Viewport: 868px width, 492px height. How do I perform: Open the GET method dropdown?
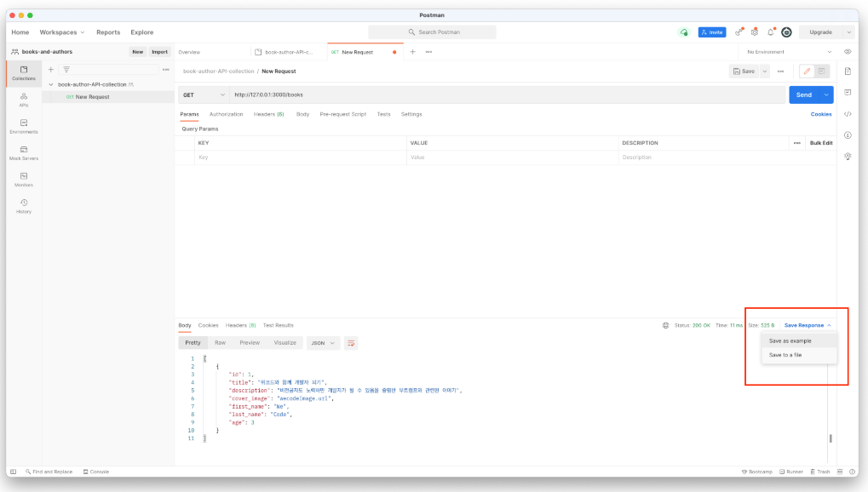(204, 94)
